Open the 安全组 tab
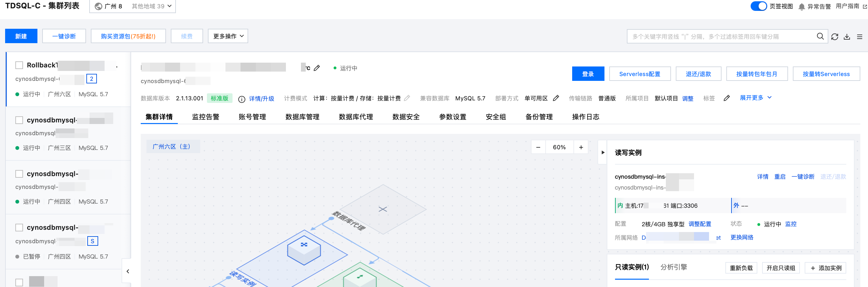This screenshot has width=868, height=287. (x=496, y=117)
